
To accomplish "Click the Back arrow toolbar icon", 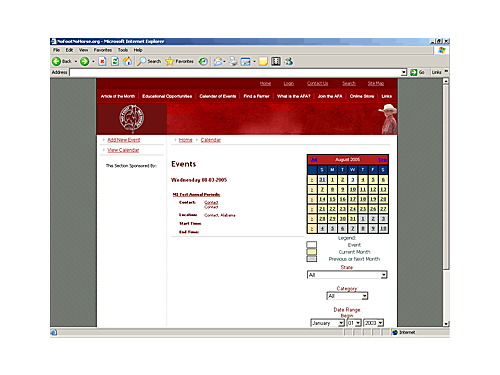I will (56, 61).
